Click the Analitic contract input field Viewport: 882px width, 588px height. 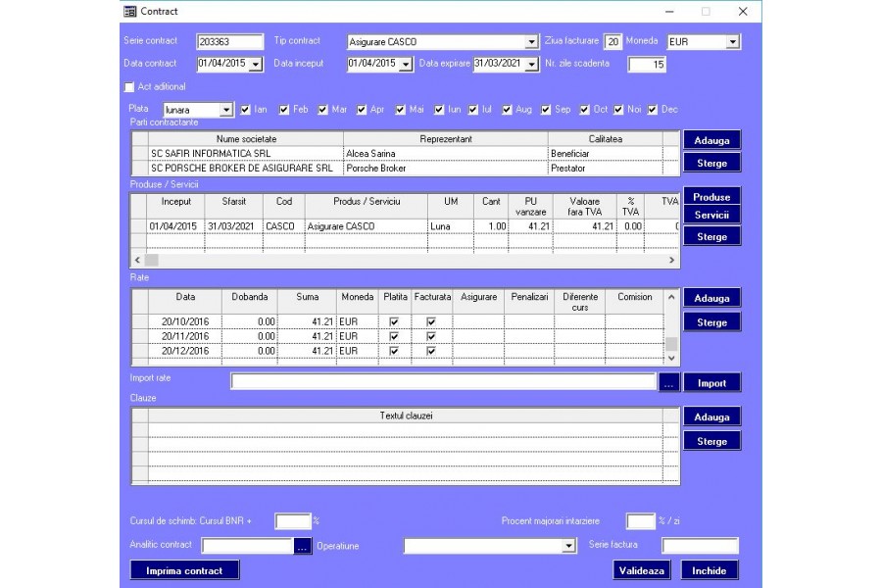point(248,546)
